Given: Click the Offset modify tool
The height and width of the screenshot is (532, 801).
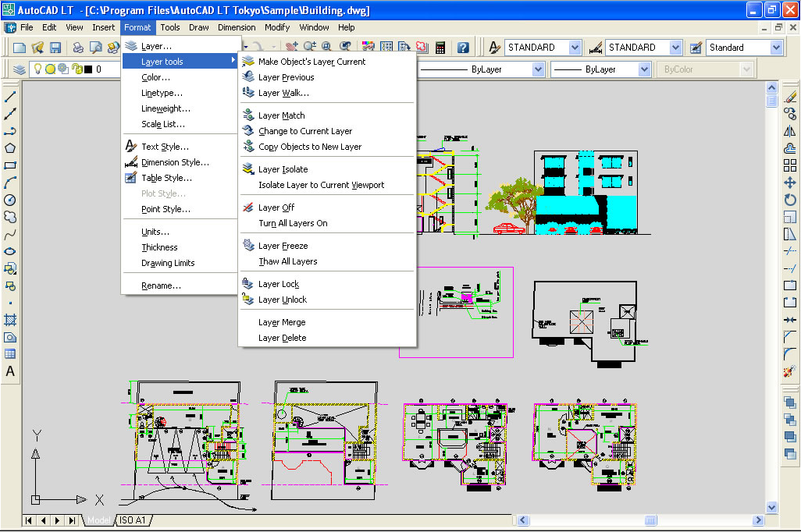Looking at the screenshot, I should pyautogui.click(x=790, y=148).
